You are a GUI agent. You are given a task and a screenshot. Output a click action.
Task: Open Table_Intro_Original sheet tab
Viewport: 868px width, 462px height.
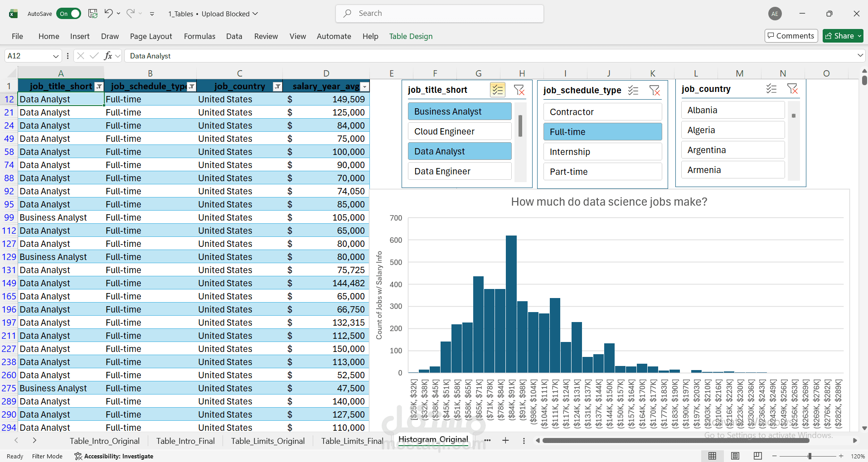(105, 441)
